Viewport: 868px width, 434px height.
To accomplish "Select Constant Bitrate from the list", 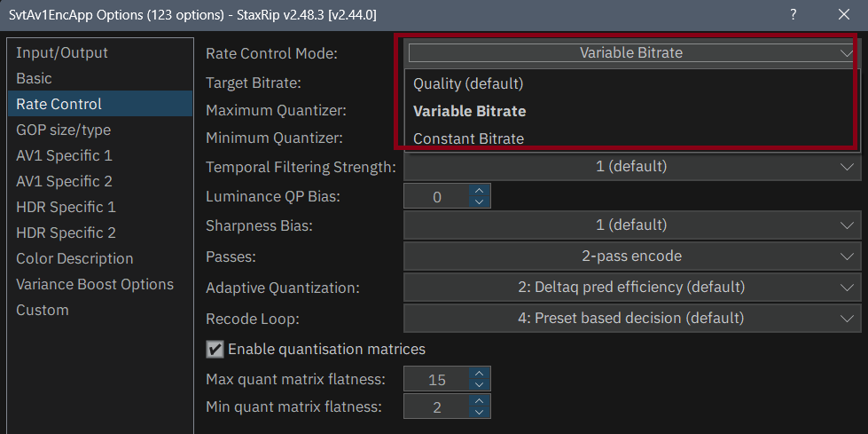I will point(468,138).
